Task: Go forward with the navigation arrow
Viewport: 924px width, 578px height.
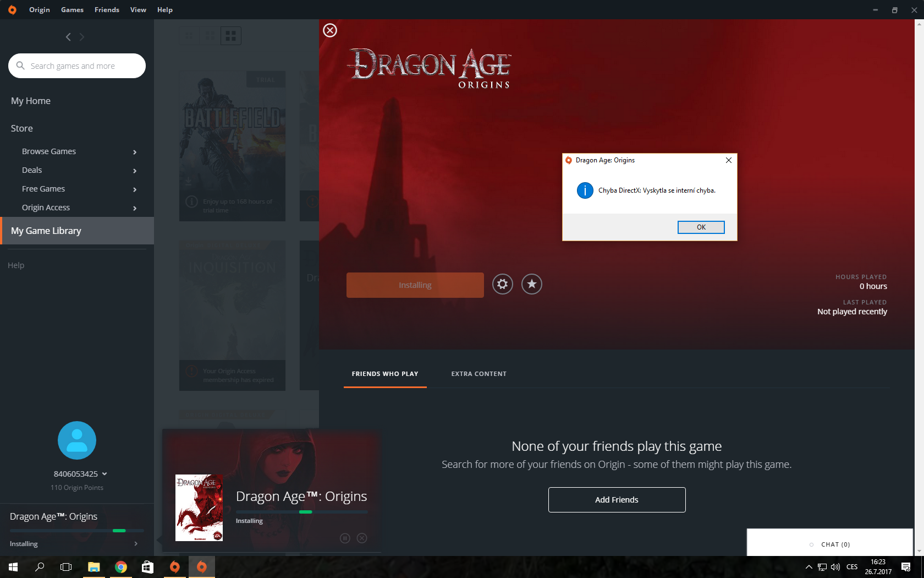Action: click(x=82, y=37)
